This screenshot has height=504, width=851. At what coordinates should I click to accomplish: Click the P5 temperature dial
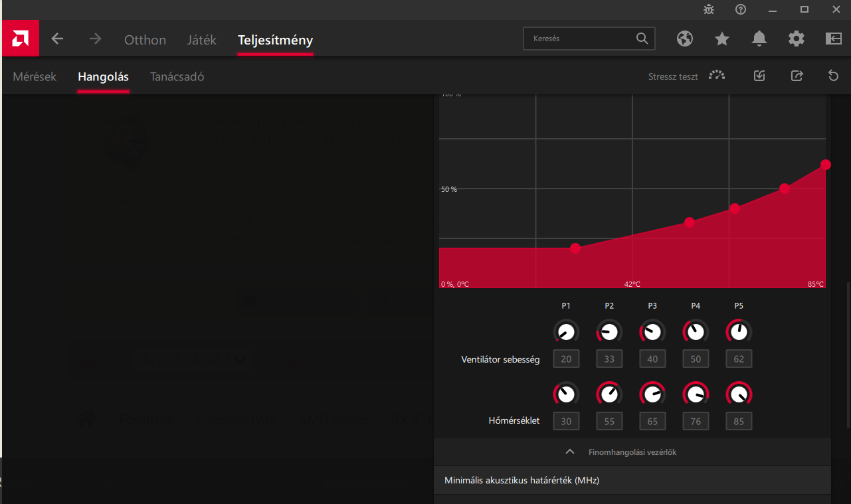(x=739, y=394)
